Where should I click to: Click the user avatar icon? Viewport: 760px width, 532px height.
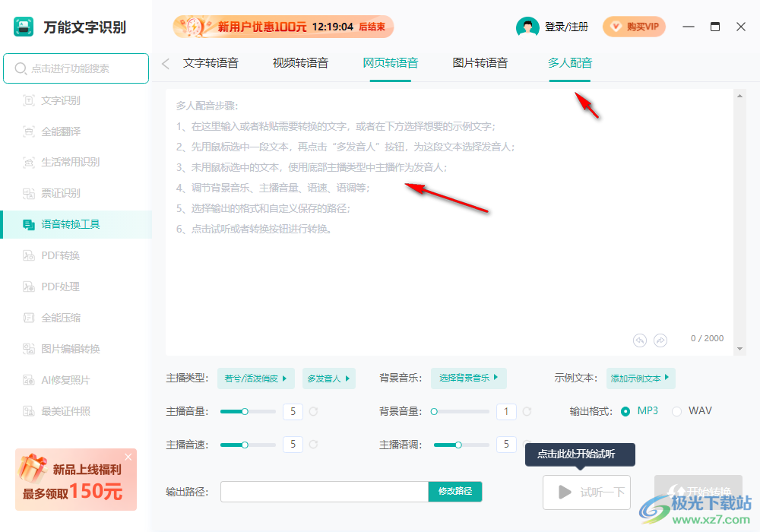(x=527, y=27)
